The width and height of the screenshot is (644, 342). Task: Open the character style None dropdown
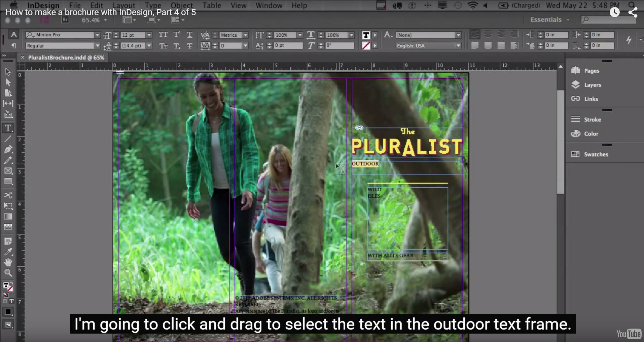pyautogui.click(x=458, y=35)
